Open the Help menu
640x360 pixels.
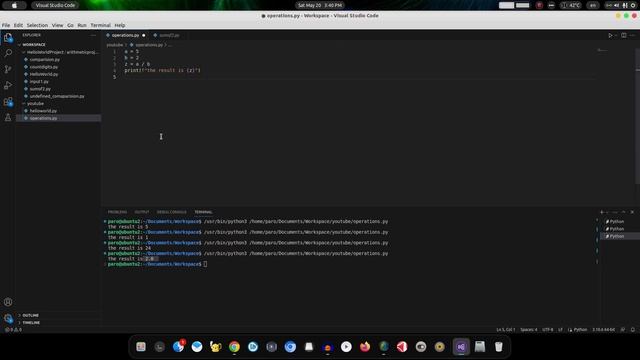pos(120,25)
